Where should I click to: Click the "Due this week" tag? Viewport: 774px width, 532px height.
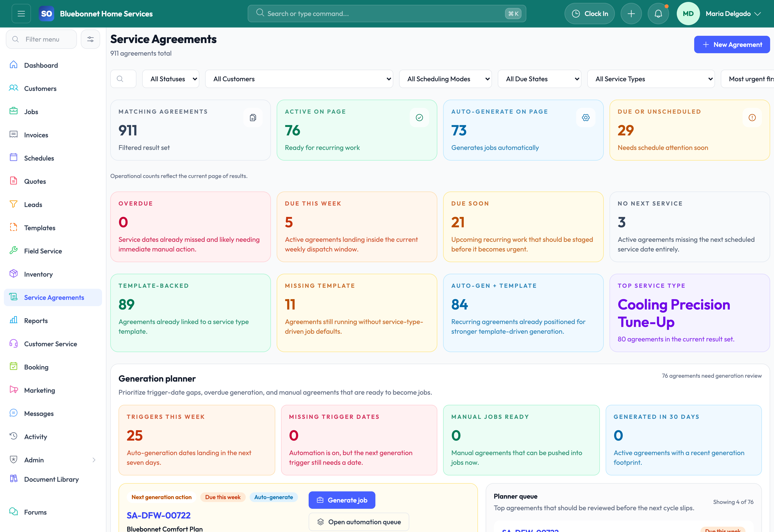point(223,497)
